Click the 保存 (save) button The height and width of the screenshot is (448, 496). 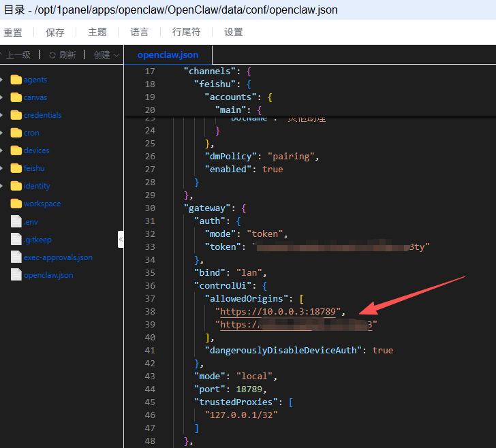tap(55, 32)
